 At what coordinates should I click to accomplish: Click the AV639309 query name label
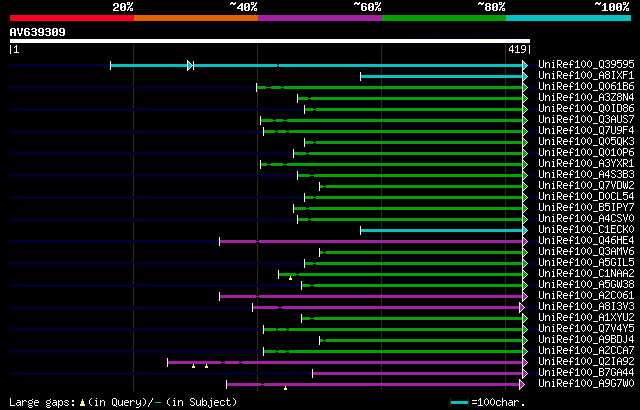38,32
